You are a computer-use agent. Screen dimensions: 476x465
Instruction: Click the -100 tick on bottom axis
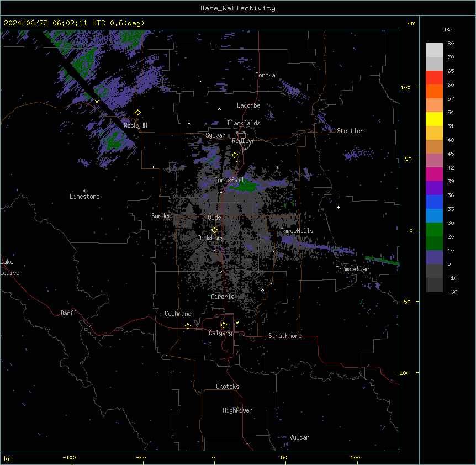pos(69,457)
